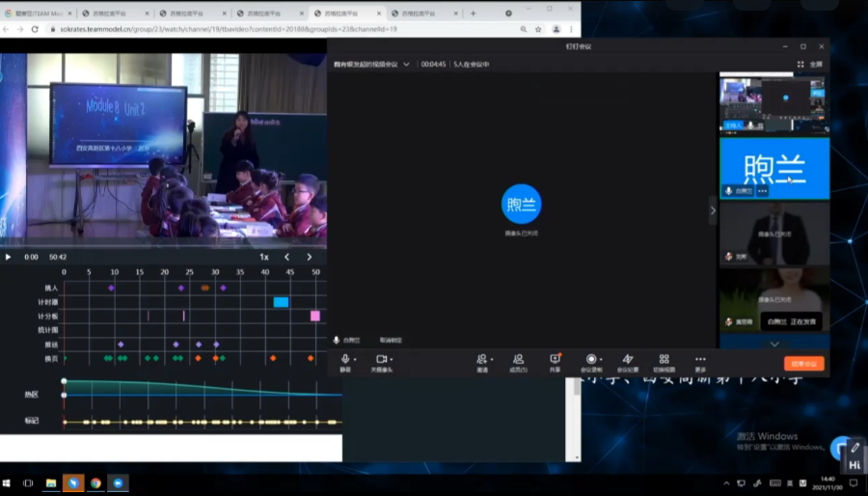Click the blue timer block on timeline
Screen dimensions: 868x496
point(281,302)
